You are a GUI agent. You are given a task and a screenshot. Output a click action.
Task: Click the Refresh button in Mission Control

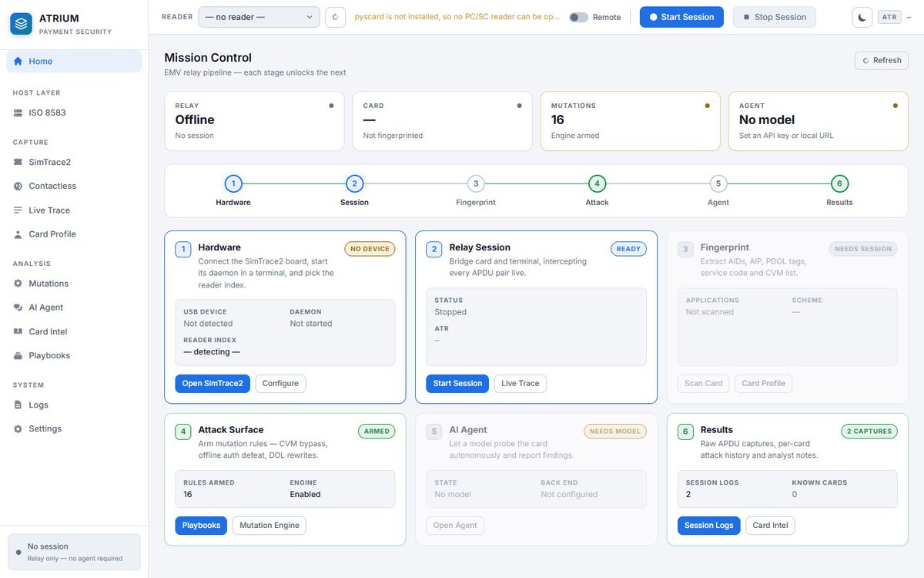[882, 60]
